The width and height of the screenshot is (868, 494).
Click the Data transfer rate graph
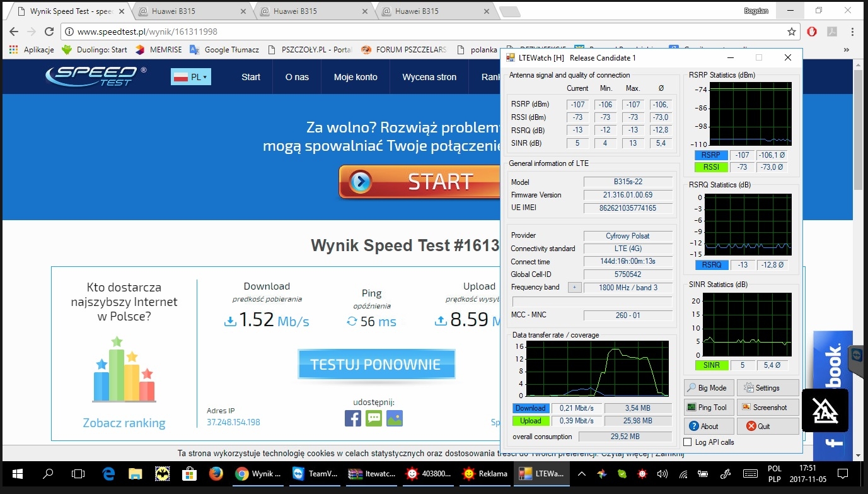tap(598, 370)
